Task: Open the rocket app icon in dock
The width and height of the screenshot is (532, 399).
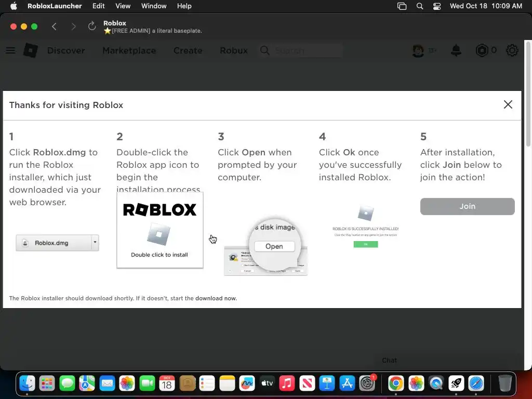Action: coord(456,384)
